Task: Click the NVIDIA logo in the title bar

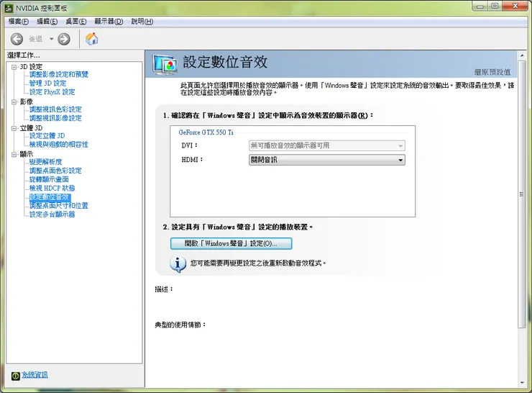Action: tap(9, 8)
